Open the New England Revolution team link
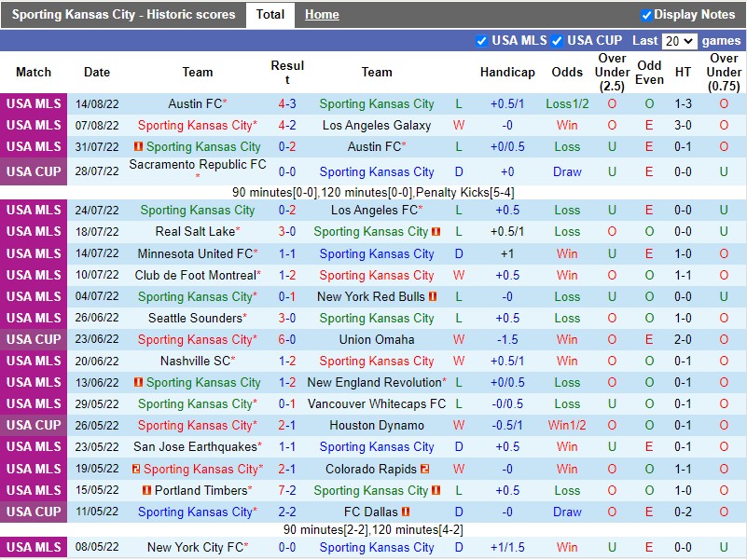Image resolution: width=747 pixels, height=560 pixels. pyautogui.click(x=374, y=382)
